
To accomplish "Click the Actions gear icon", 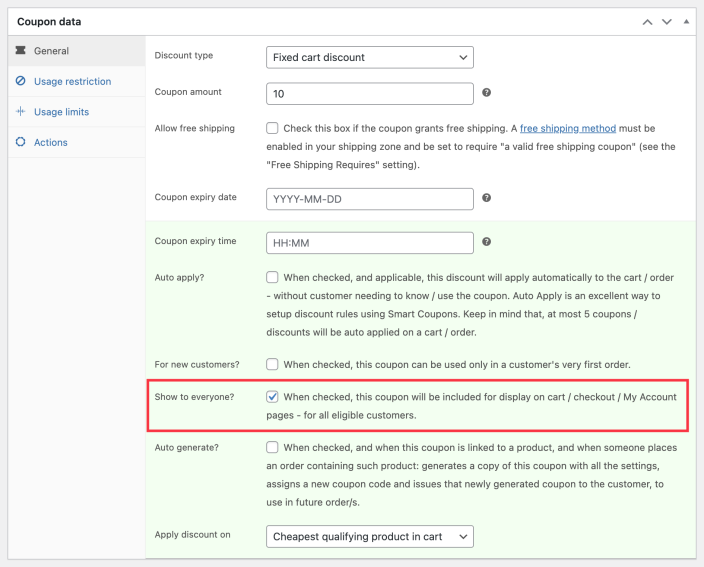I will [20, 142].
